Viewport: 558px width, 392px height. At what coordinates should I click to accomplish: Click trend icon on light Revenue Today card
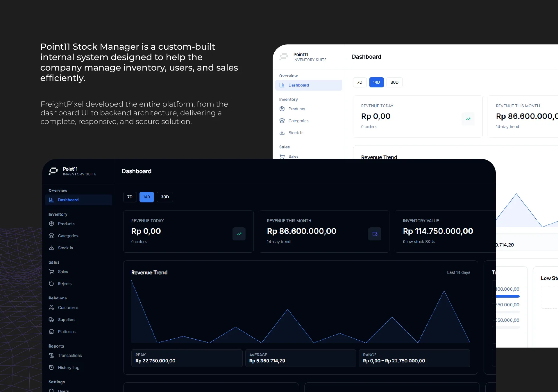[x=468, y=119]
